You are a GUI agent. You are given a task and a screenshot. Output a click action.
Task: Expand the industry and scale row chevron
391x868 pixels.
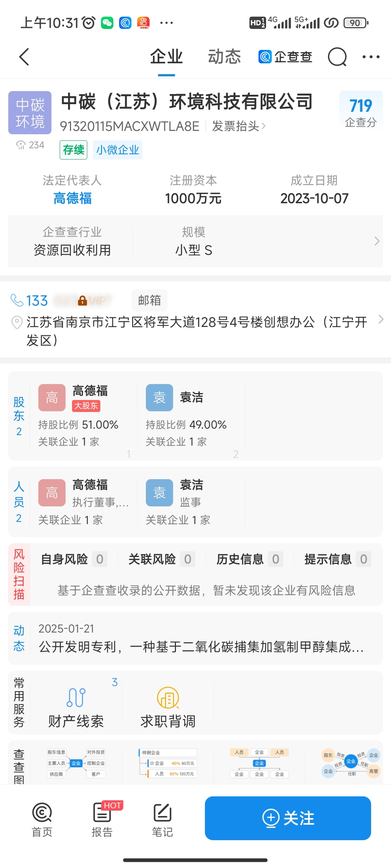coord(377,241)
